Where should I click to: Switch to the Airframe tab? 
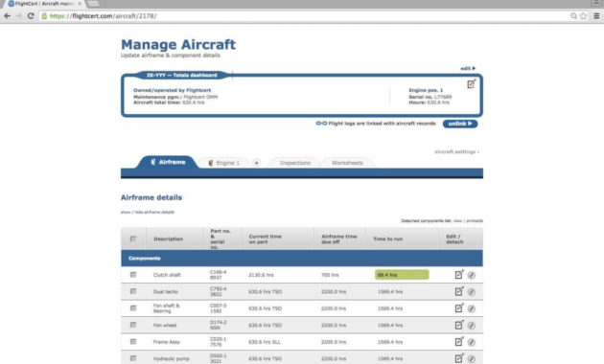(x=168, y=162)
